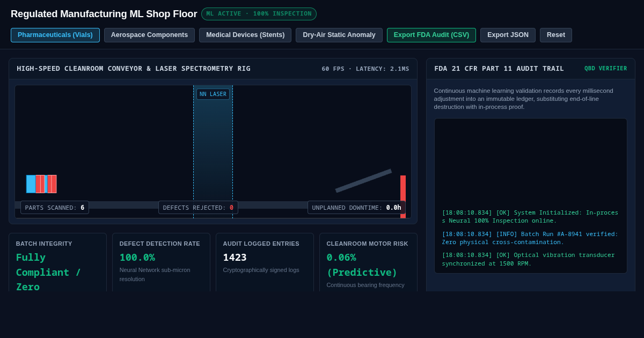
Task: Switch to Medical Devices (Stents) scenario
Action: (245, 35)
